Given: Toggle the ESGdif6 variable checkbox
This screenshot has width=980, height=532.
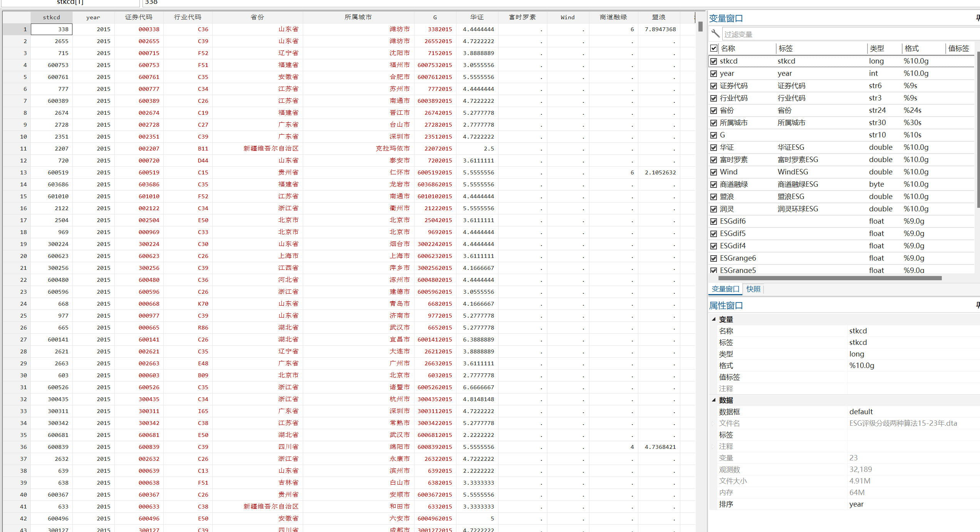Looking at the screenshot, I should [x=714, y=221].
